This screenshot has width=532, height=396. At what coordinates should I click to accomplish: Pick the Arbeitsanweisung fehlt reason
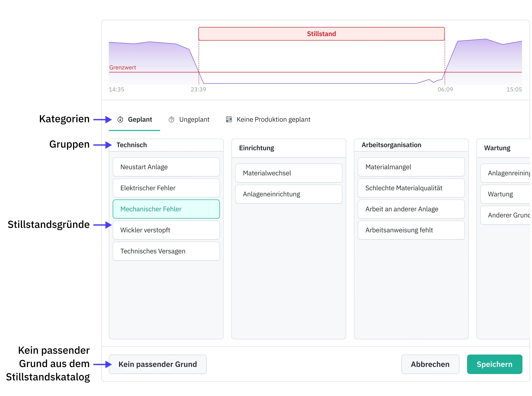click(411, 230)
